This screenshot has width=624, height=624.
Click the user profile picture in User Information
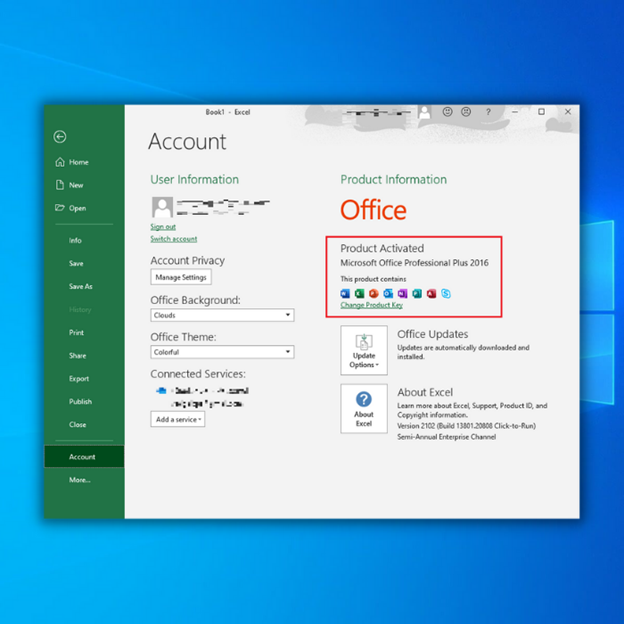tap(162, 207)
